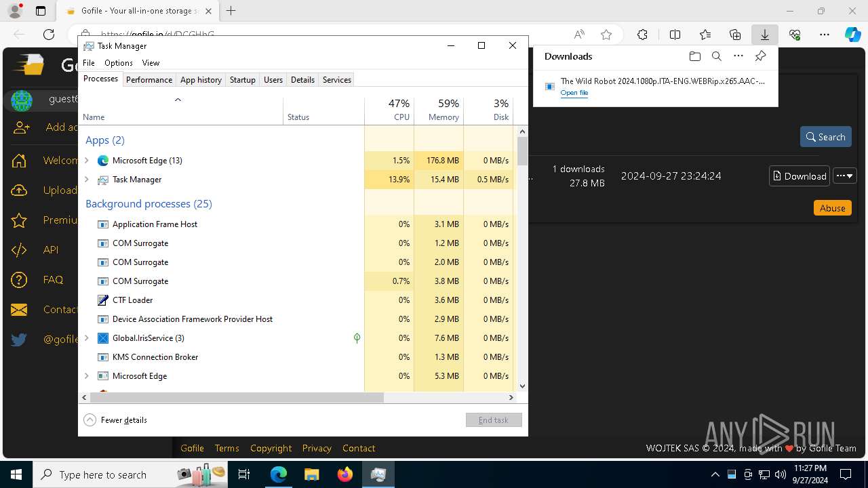
Task: Refresh the Gofile page
Action: [x=49, y=35]
